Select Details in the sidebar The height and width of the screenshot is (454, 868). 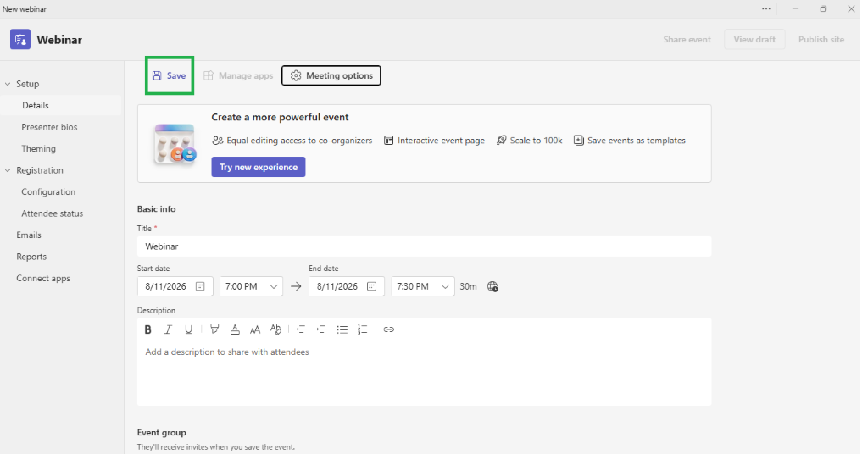coord(61,106)
